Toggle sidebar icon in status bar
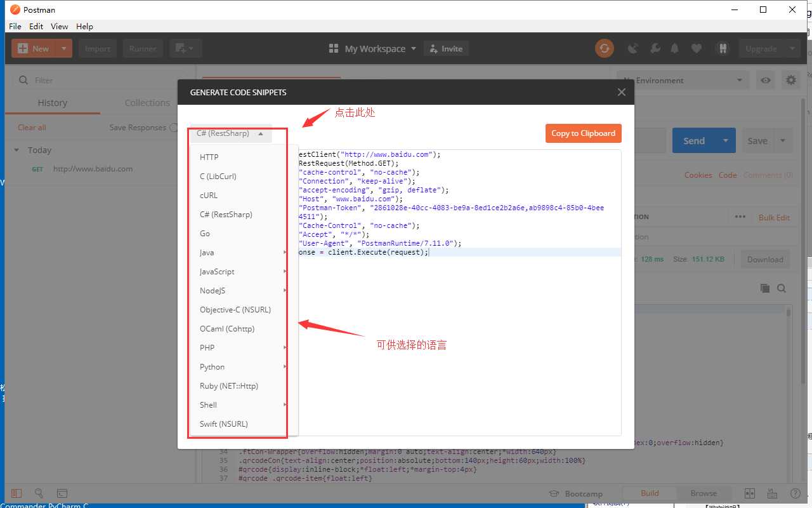The height and width of the screenshot is (508, 812). pos(16,493)
